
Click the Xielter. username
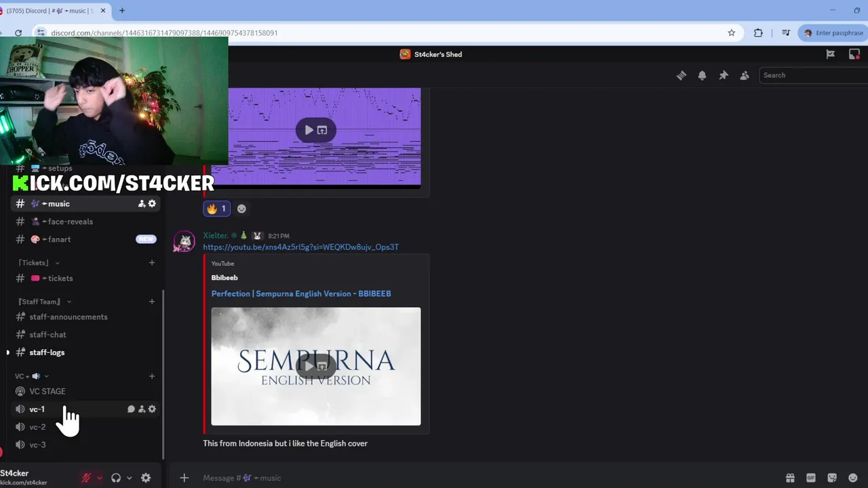click(x=215, y=235)
